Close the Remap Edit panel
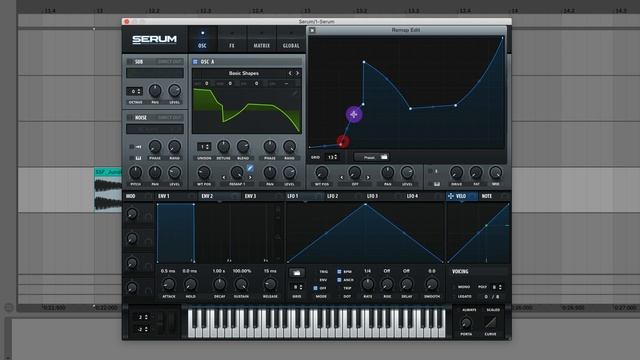The image size is (640, 360). (x=312, y=30)
